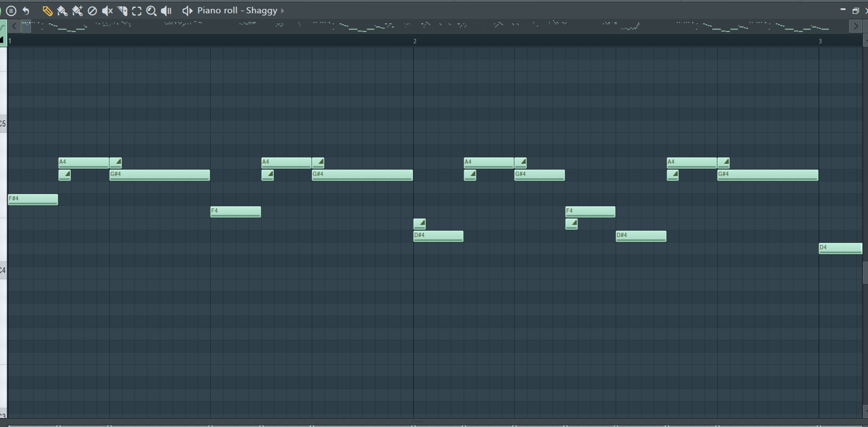Select the Slice tool
This screenshot has width=868, height=427.
click(x=121, y=10)
